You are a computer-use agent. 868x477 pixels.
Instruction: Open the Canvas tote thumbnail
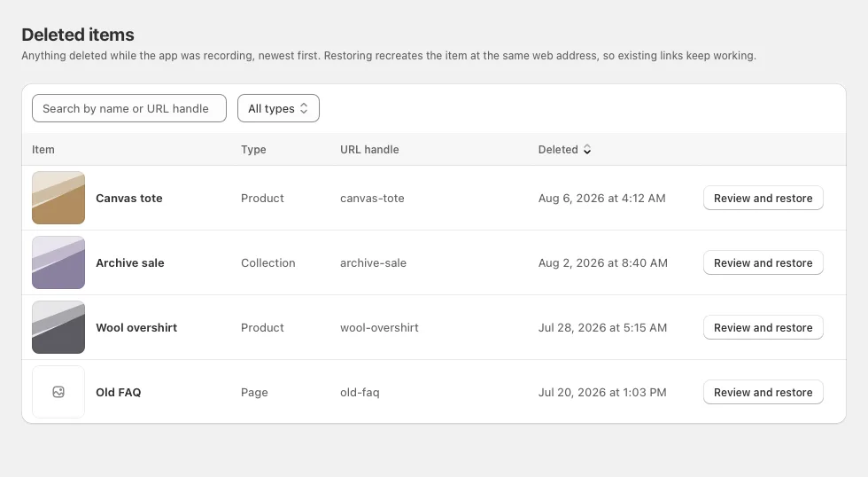(58, 198)
